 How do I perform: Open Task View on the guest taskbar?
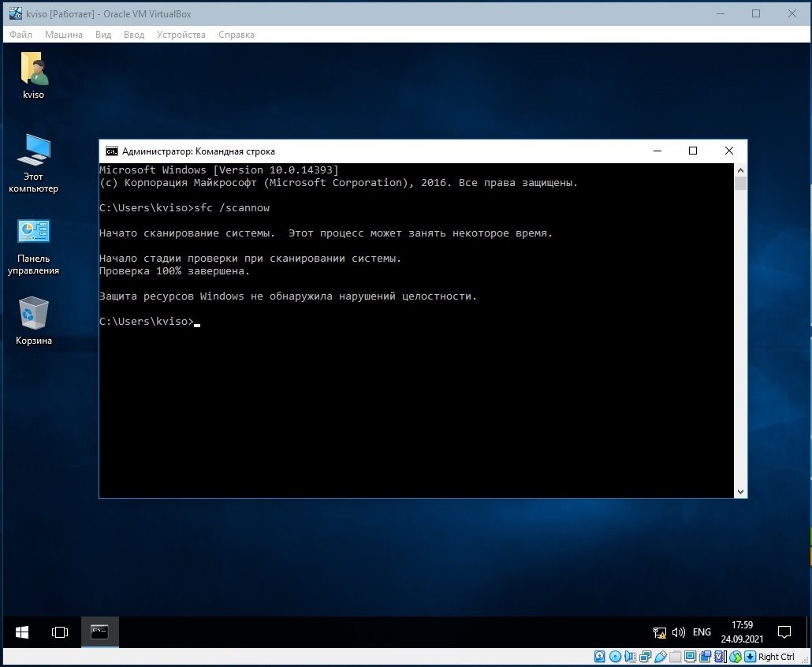click(x=60, y=632)
